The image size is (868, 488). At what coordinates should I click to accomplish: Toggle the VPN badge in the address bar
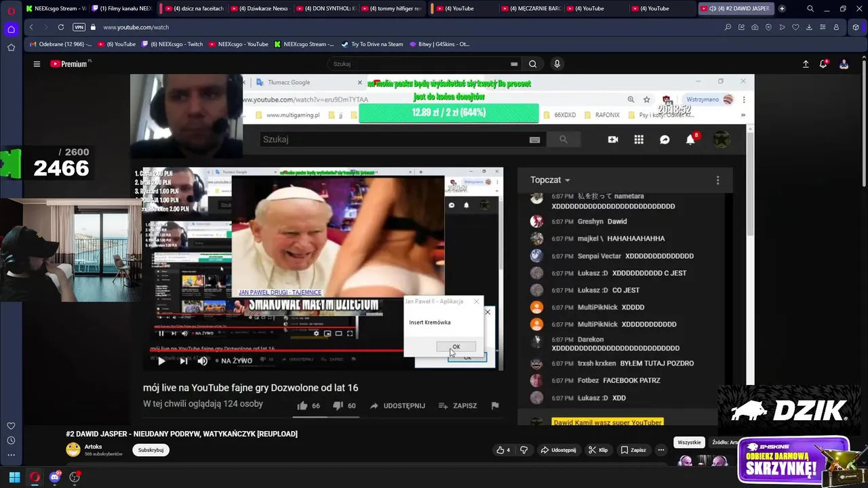point(79,27)
